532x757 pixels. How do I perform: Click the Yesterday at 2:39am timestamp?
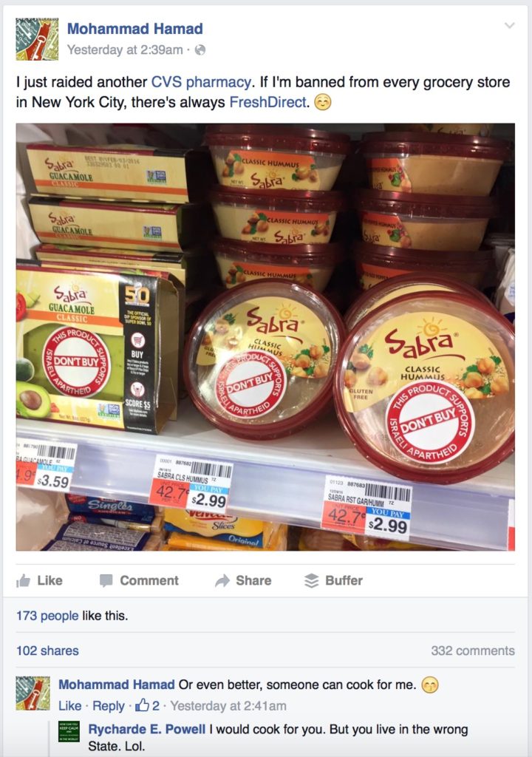[125, 50]
